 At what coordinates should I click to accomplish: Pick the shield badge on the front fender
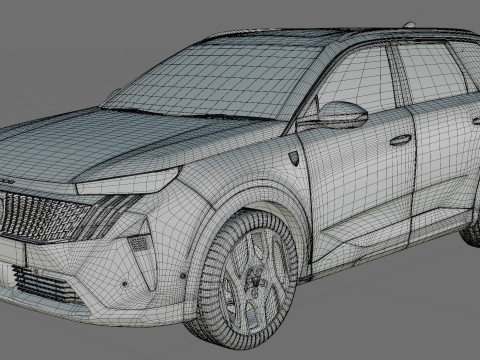click(x=294, y=158)
